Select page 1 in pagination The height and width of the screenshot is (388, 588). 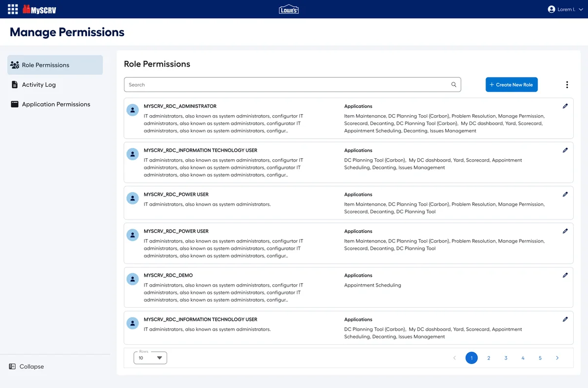tap(471, 358)
